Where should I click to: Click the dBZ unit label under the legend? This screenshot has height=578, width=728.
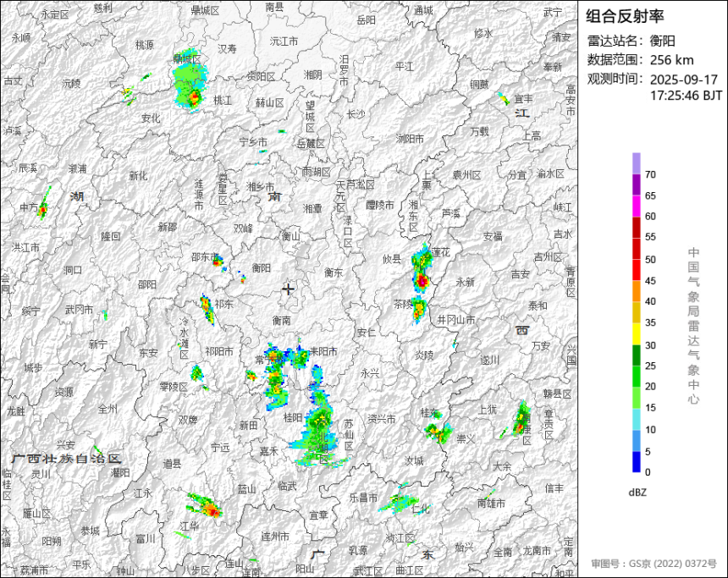click(x=637, y=493)
